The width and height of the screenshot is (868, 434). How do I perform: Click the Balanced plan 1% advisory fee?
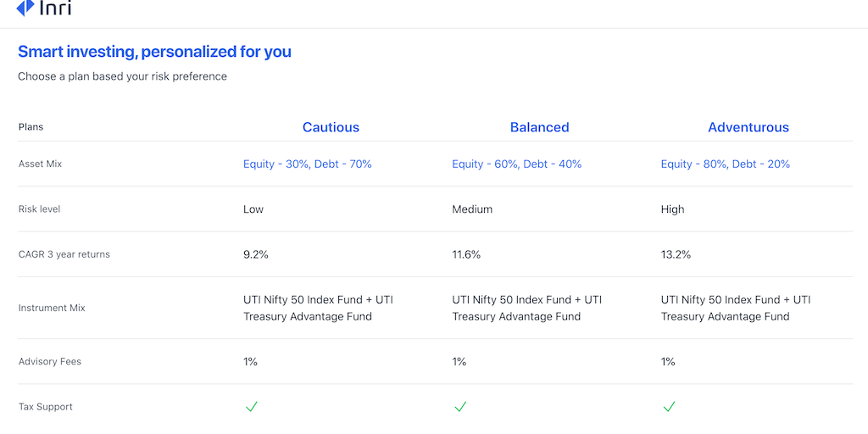click(x=459, y=362)
